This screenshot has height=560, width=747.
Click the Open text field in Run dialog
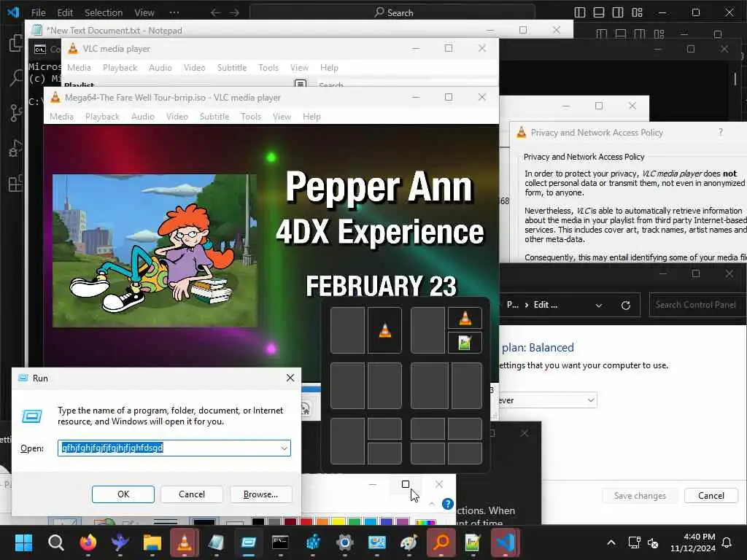point(174,448)
